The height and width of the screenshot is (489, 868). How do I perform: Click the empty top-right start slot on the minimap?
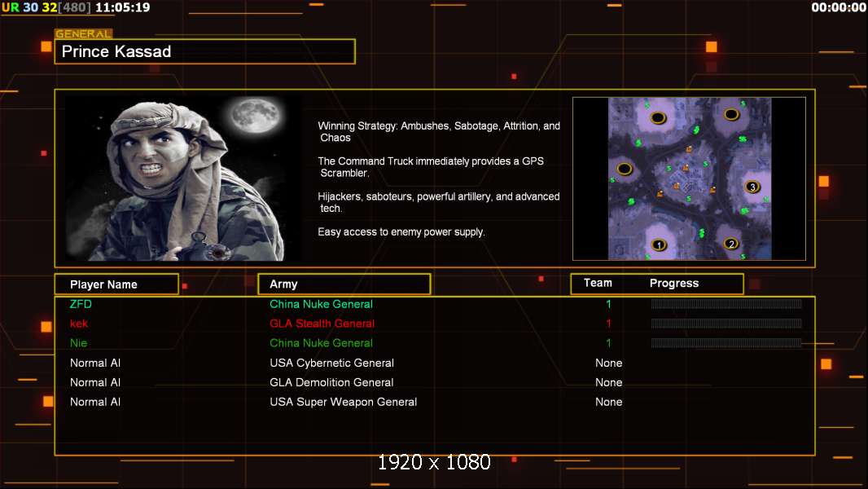[731, 115]
